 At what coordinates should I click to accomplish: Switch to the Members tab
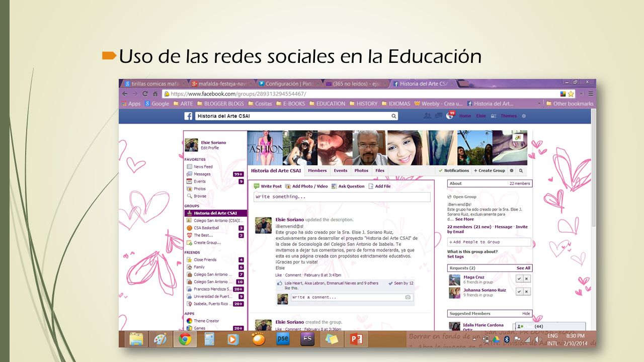(317, 170)
